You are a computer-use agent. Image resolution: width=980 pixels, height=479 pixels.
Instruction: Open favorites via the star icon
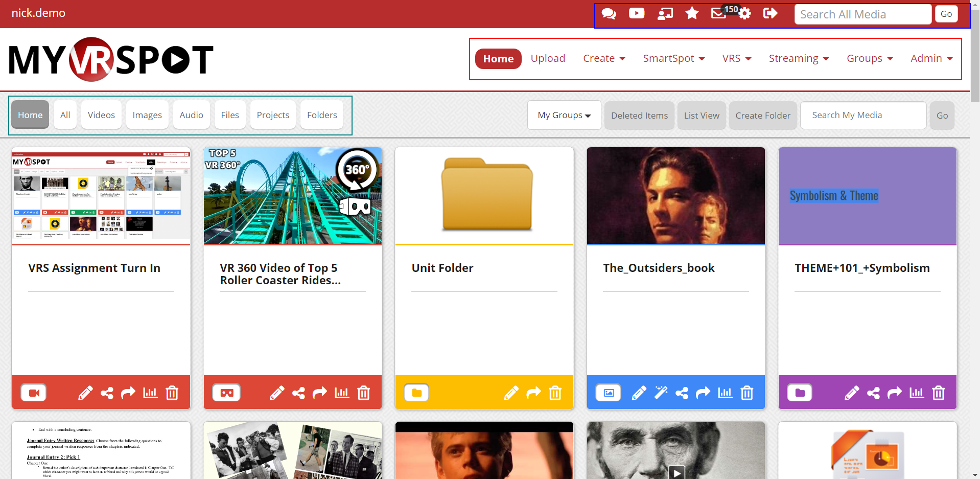(x=692, y=13)
